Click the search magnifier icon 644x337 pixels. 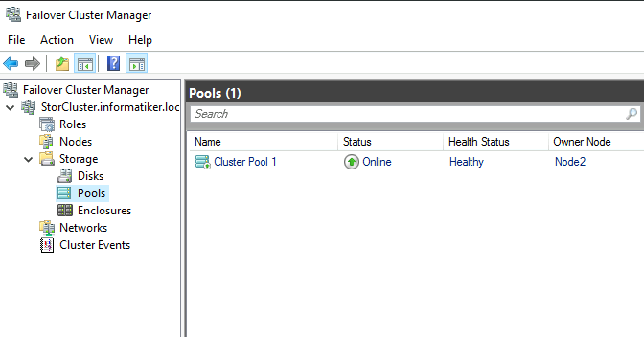pos(632,113)
